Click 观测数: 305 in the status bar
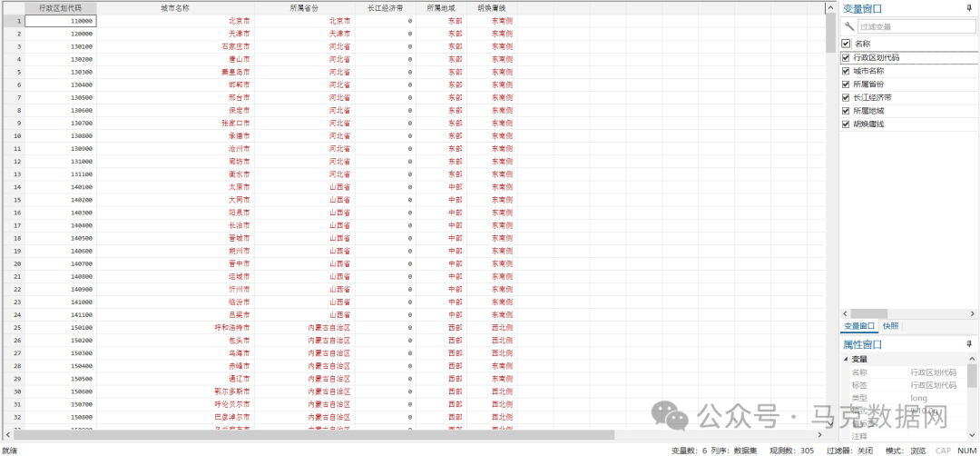Screen dimensions: 980x456 791,451
